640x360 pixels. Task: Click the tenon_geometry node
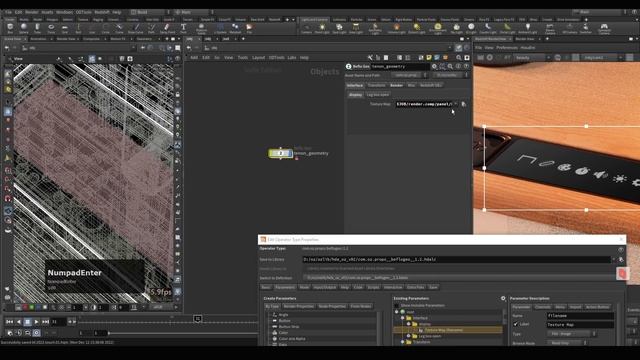(x=280, y=153)
